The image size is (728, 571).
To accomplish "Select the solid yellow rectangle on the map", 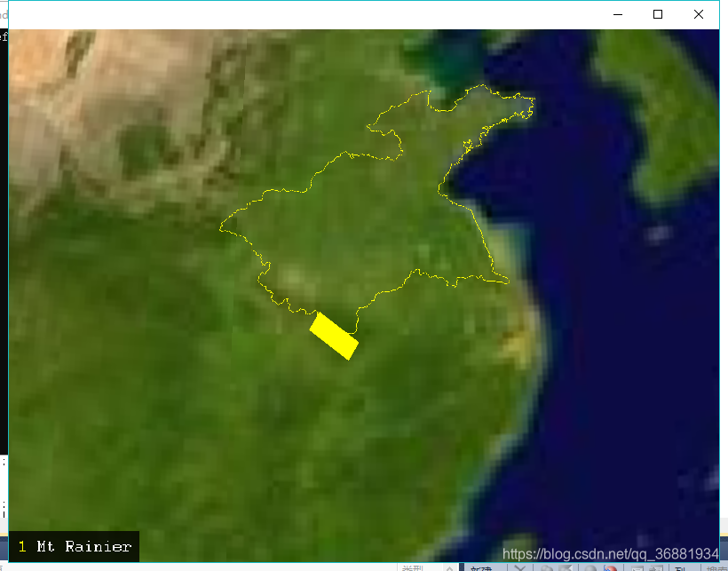I will pos(334,336).
